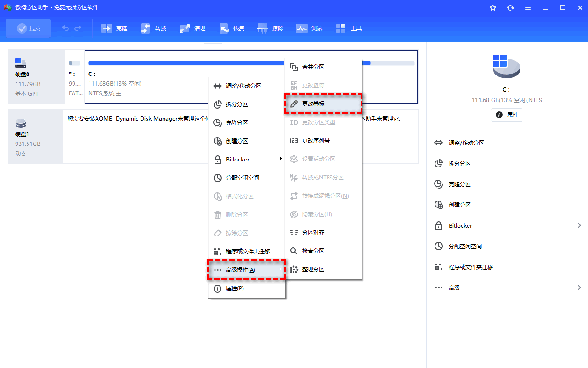
Task: Expand 高级 in the right sidebar
Action: (508, 287)
